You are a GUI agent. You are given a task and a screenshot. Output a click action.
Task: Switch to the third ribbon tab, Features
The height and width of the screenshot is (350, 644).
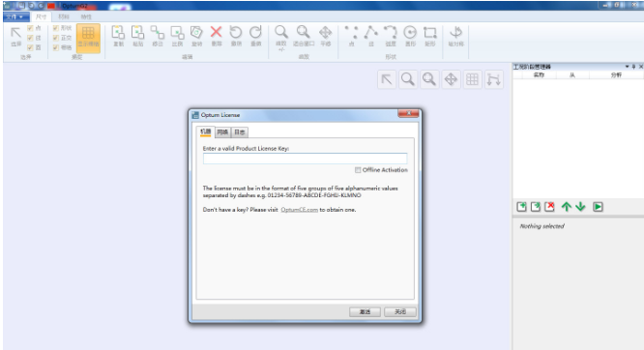[86, 16]
